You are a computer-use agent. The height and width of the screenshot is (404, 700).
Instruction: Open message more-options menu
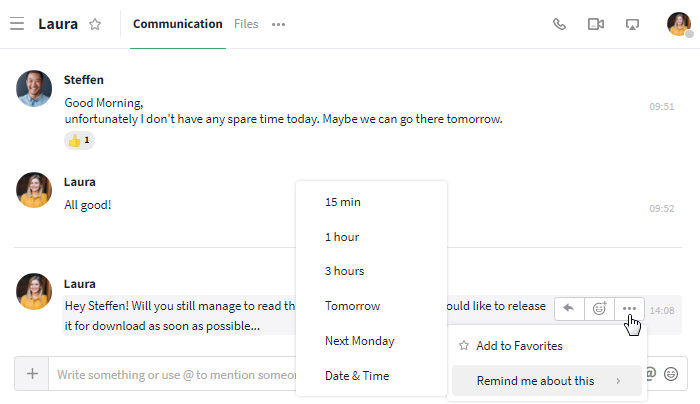629,308
